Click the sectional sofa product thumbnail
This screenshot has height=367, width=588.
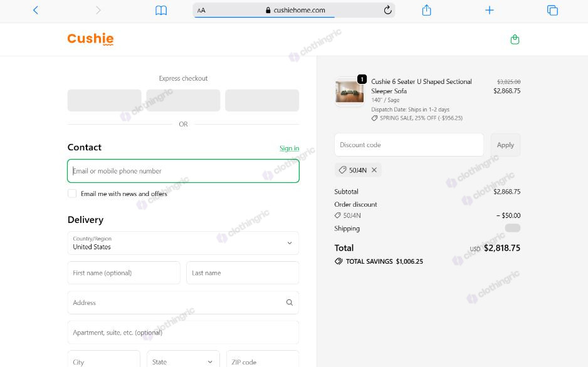tap(350, 91)
